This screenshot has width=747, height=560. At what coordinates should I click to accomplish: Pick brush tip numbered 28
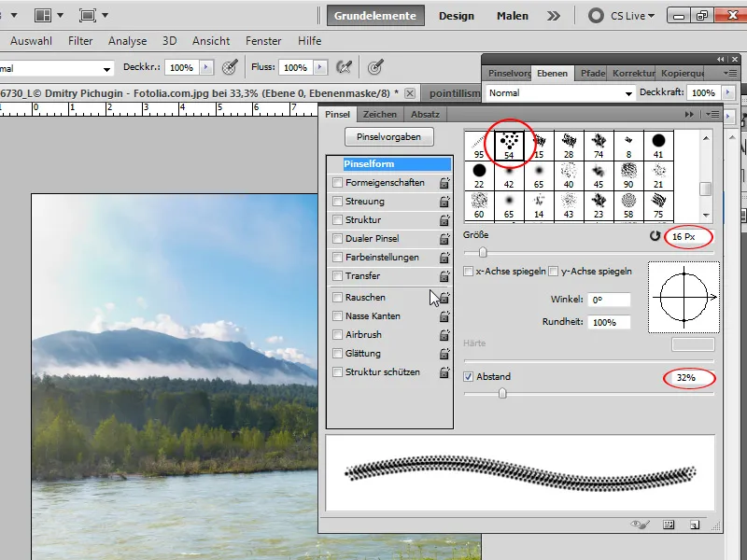569,146
